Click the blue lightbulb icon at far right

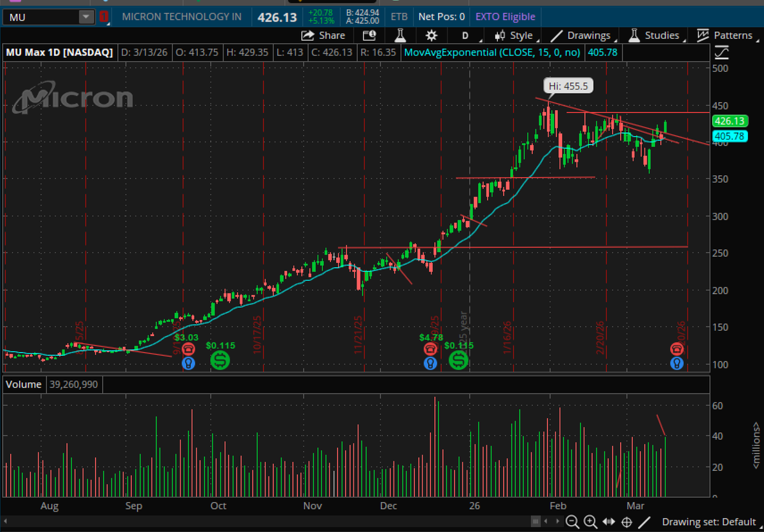coord(676,363)
